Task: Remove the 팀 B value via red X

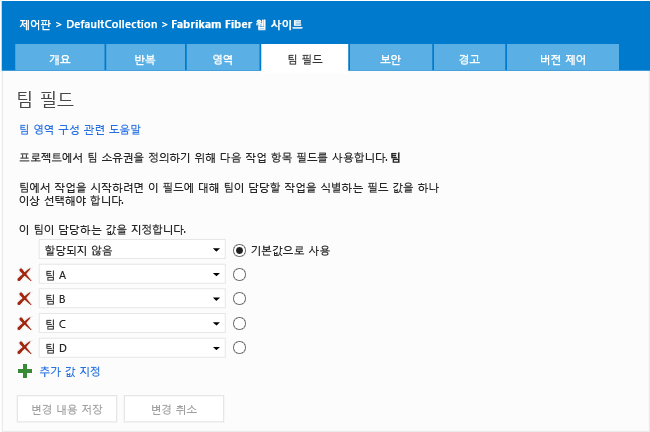Action: (25, 298)
